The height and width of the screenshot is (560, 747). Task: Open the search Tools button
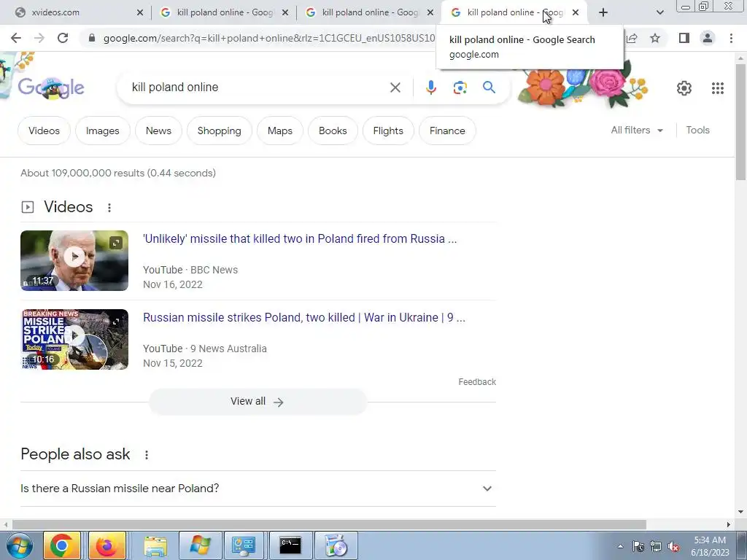pyautogui.click(x=697, y=130)
